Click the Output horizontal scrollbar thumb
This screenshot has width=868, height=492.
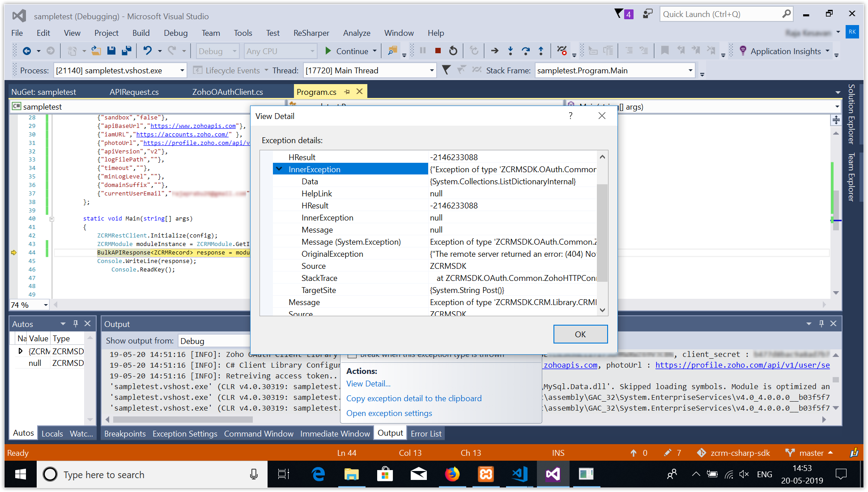(x=183, y=420)
